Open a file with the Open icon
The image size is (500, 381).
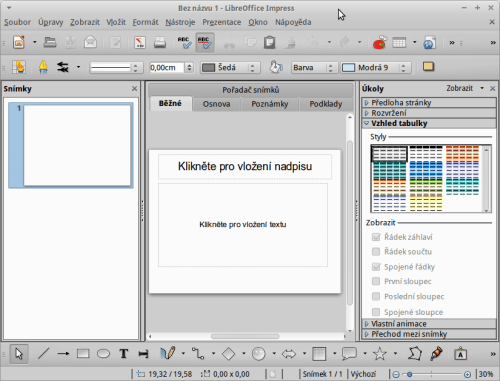[50, 42]
